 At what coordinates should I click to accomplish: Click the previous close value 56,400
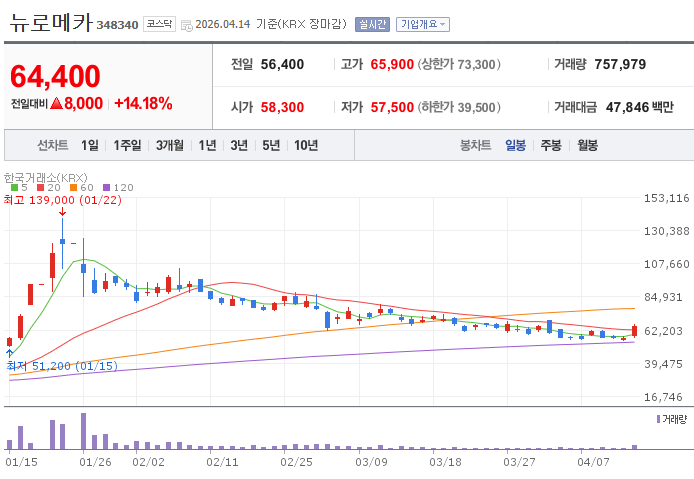[282, 65]
